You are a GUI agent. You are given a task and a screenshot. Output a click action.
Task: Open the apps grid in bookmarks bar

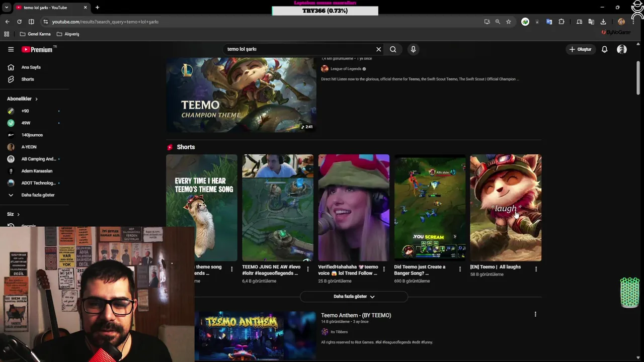7,34
